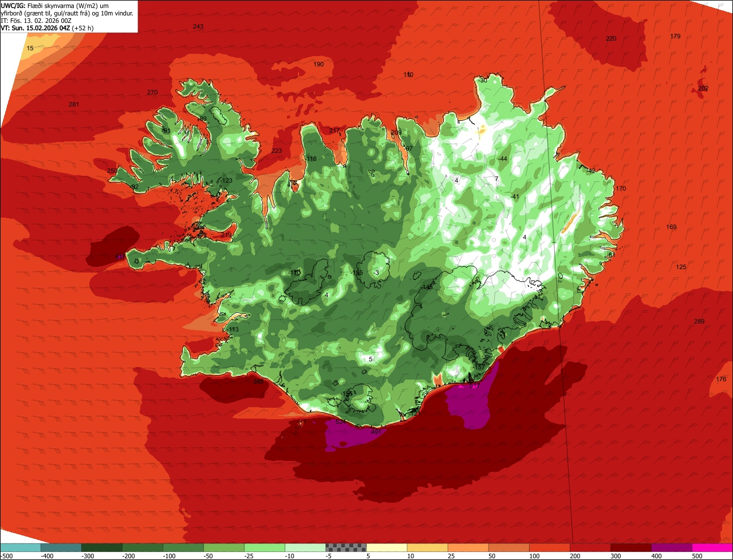Click the '209' value on the north coast
This screenshot has height=560, width=733.
tap(396, 132)
